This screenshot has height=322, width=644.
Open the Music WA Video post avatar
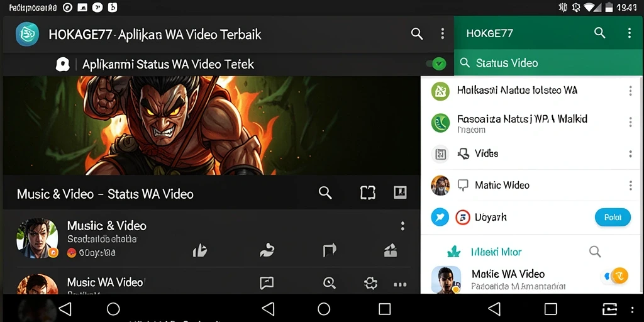[x=37, y=284]
